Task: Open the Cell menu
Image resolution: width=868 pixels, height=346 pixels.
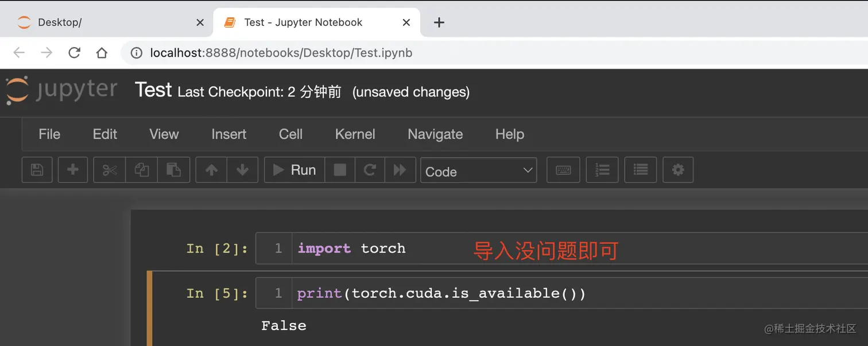Action: pyautogui.click(x=290, y=134)
